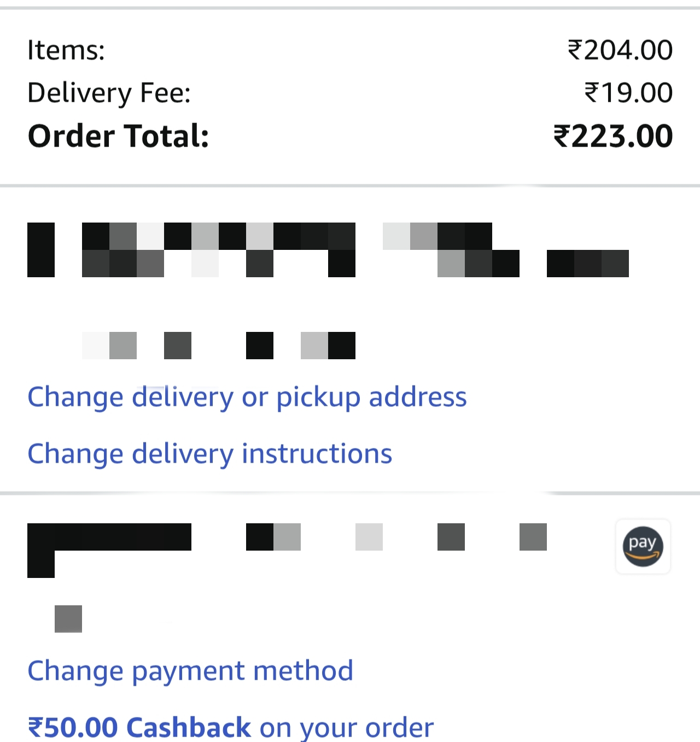
Task: Open the Change delivery instructions link
Action: (x=210, y=454)
